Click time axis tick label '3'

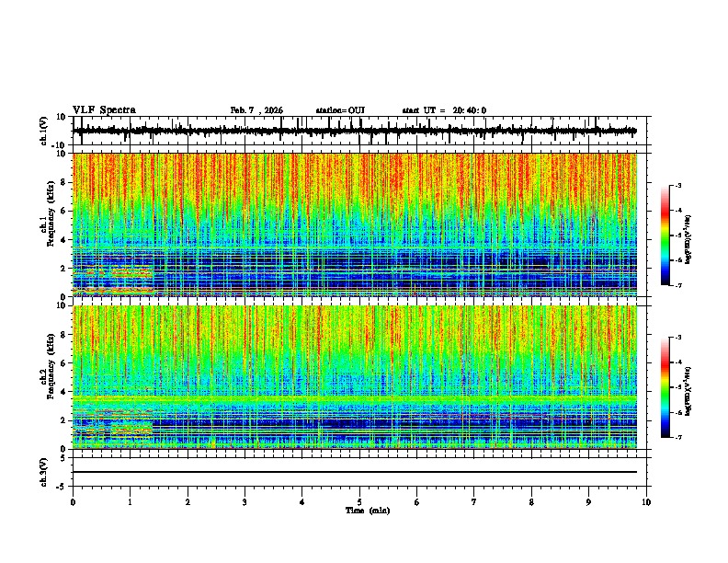[x=245, y=502]
